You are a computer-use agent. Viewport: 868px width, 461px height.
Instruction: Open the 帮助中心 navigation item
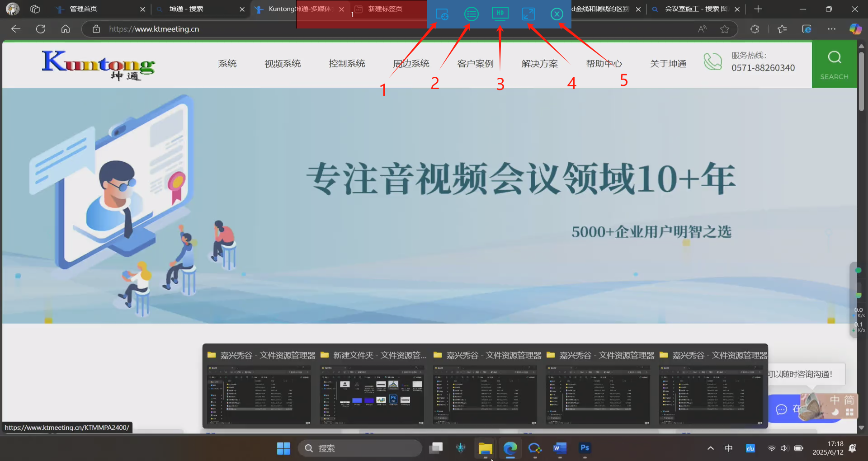tap(604, 64)
